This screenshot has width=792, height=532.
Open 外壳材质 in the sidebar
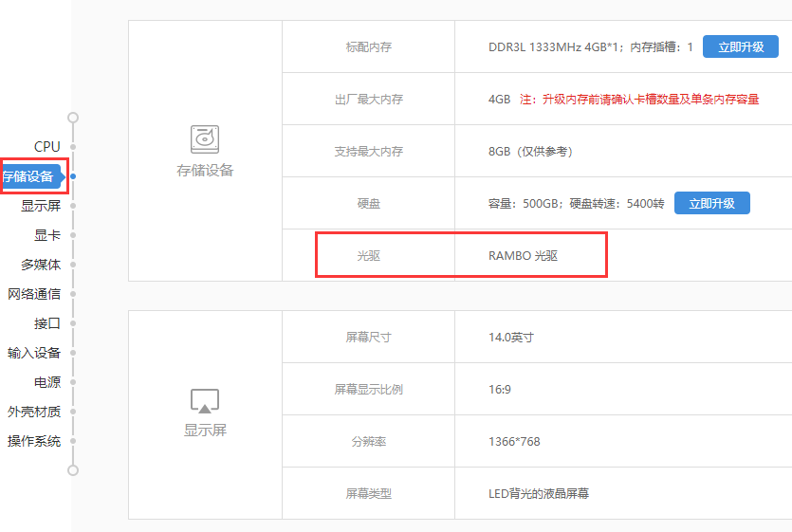[x=34, y=412]
